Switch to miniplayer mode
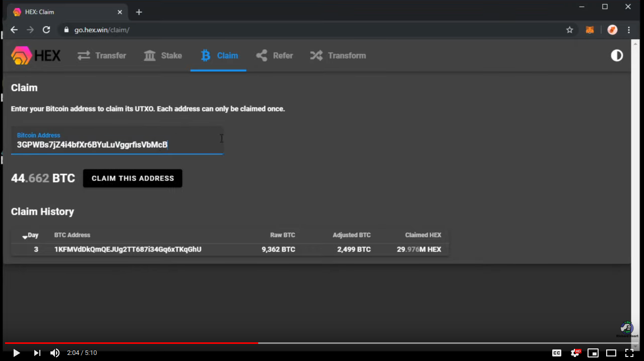This screenshot has height=361, width=644. [x=593, y=353]
